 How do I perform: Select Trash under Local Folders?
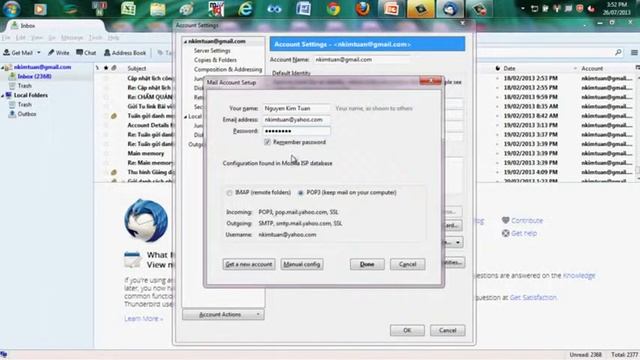click(24, 104)
